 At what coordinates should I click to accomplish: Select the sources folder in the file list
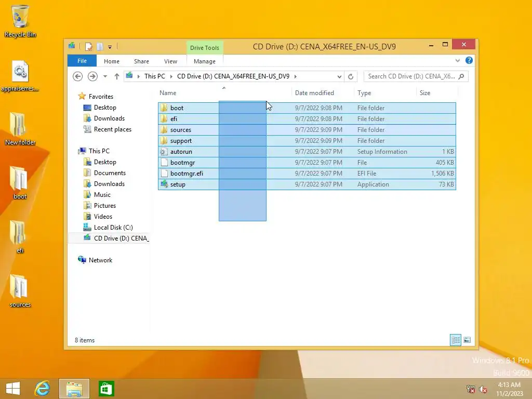pyautogui.click(x=307, y=129)
